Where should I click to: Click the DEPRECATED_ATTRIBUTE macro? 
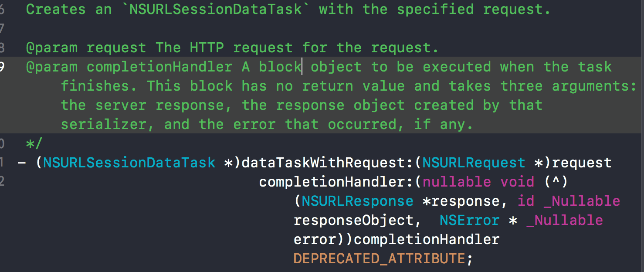pyautogui.click(x=379, y=258)
